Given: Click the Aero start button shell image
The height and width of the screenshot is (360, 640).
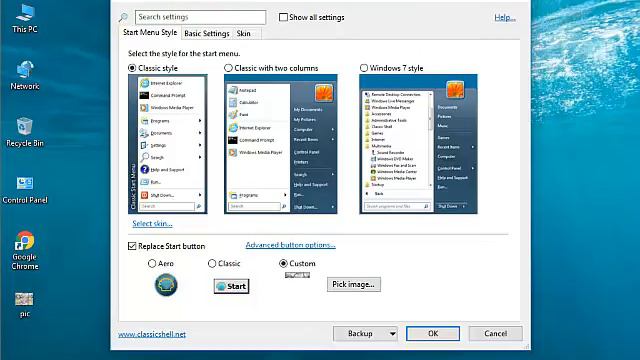Looking at the screenshot, I should [166, 284].
